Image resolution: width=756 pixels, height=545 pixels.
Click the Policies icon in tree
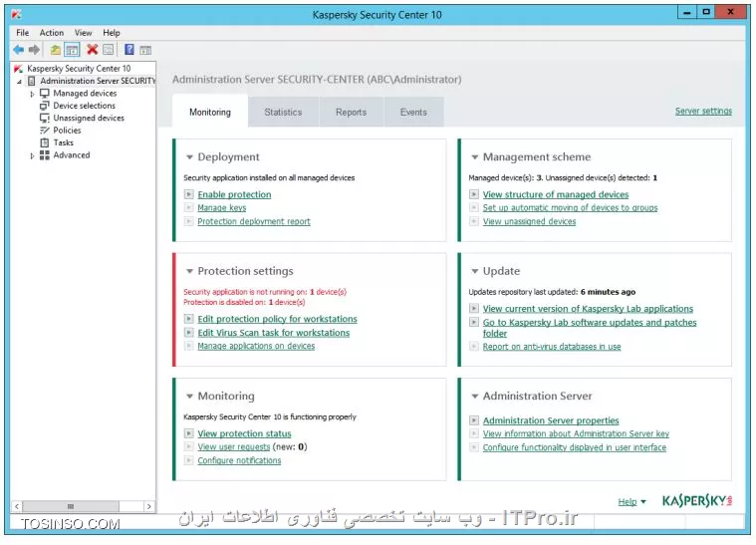(45, 131)
